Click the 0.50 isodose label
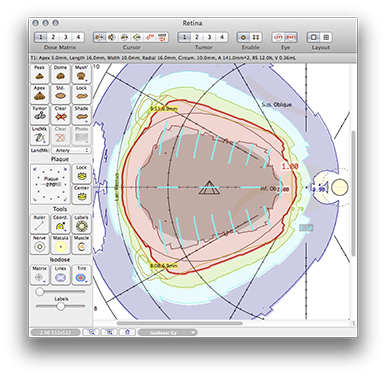386x377 pixels. pos(306,228)
